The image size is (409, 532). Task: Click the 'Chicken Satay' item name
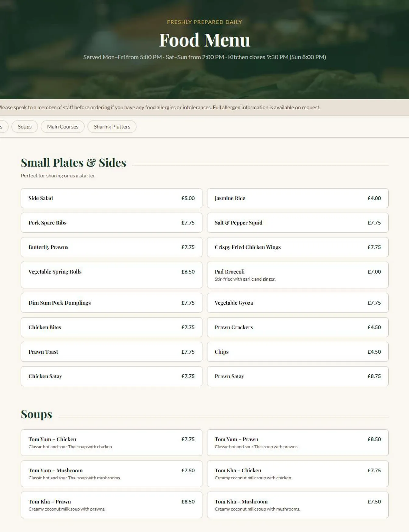(x=45, y=376)
